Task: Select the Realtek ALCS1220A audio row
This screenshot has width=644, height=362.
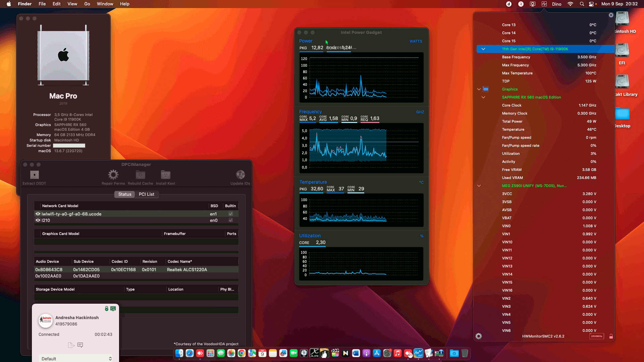Action: pos(136,269)
